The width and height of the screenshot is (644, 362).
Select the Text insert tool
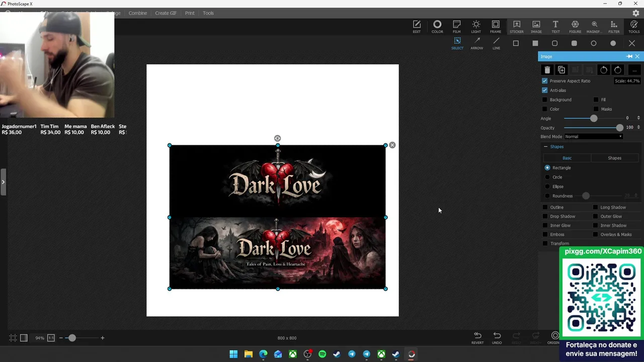pyautogui.click(x=555, y=27)
